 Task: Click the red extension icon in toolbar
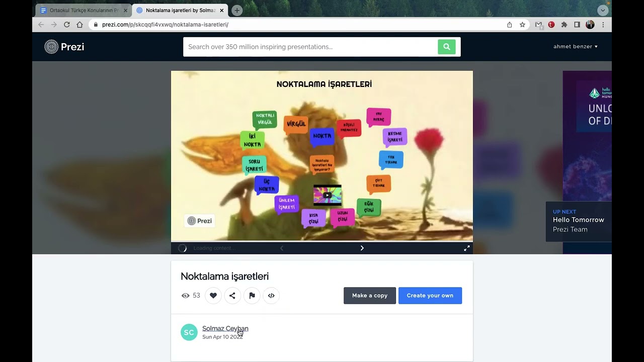coord(551,25)
